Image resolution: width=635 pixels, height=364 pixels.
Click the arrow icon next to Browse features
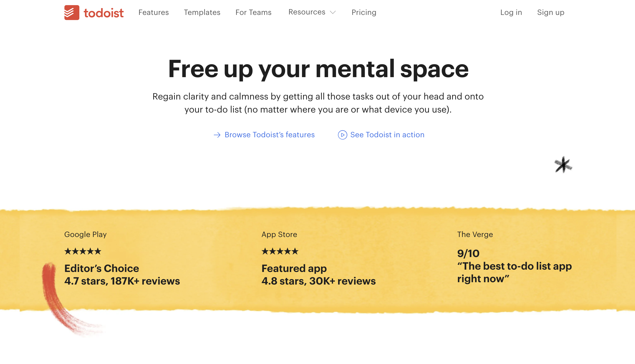pyautogui.click(x=216, y=134)
